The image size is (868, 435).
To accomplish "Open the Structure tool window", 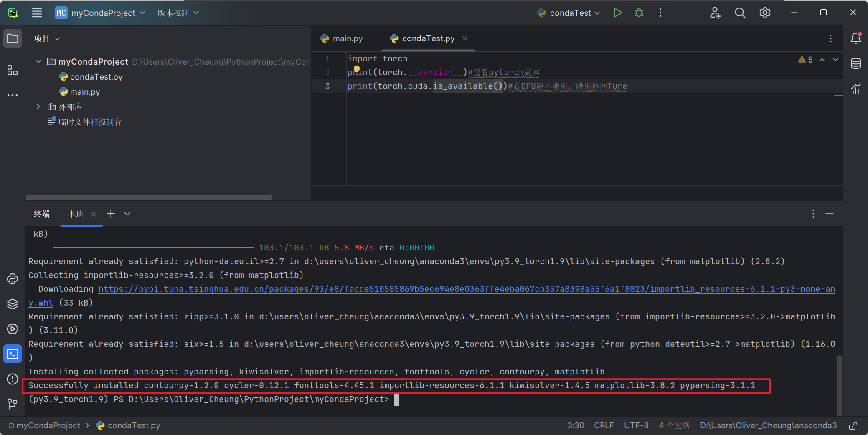I will click(13, 70).
